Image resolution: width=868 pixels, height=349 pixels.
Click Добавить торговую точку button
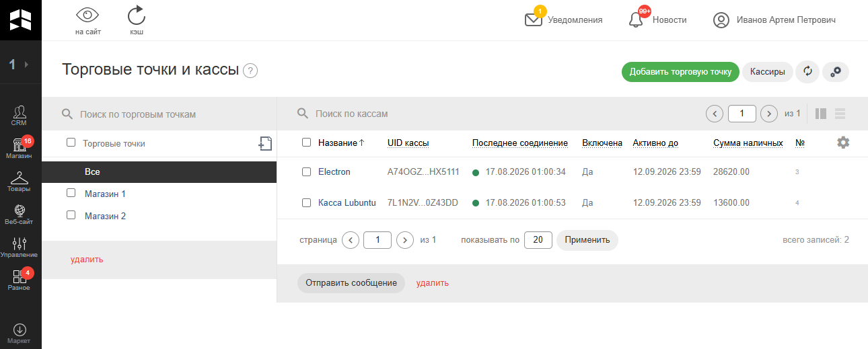click(x=680, y=72)
